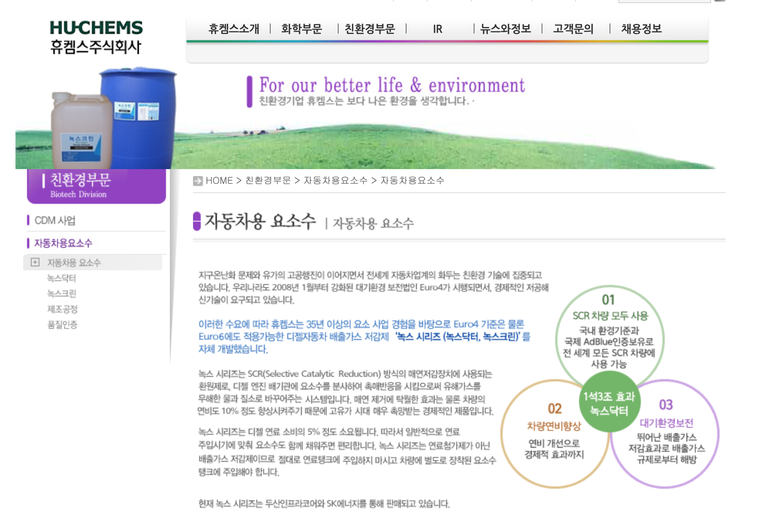This screenshot has width=769, height=532.
Task: Open the 채용정보 menu
Action: tap(641, 29)
